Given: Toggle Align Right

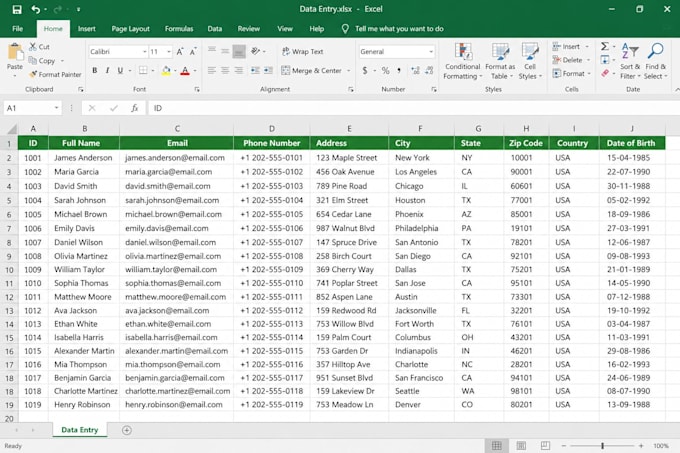Looking at the screenshot, I should [x=239, y=70].
